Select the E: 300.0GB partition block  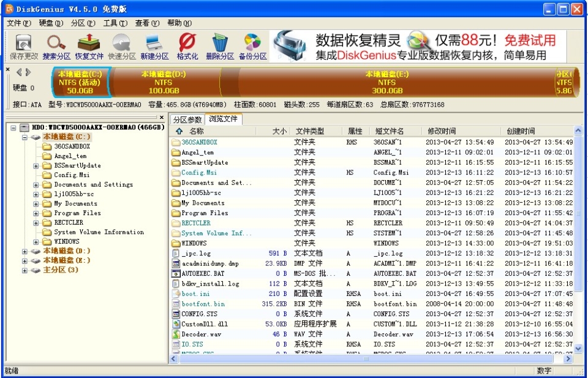coord(387,82)
